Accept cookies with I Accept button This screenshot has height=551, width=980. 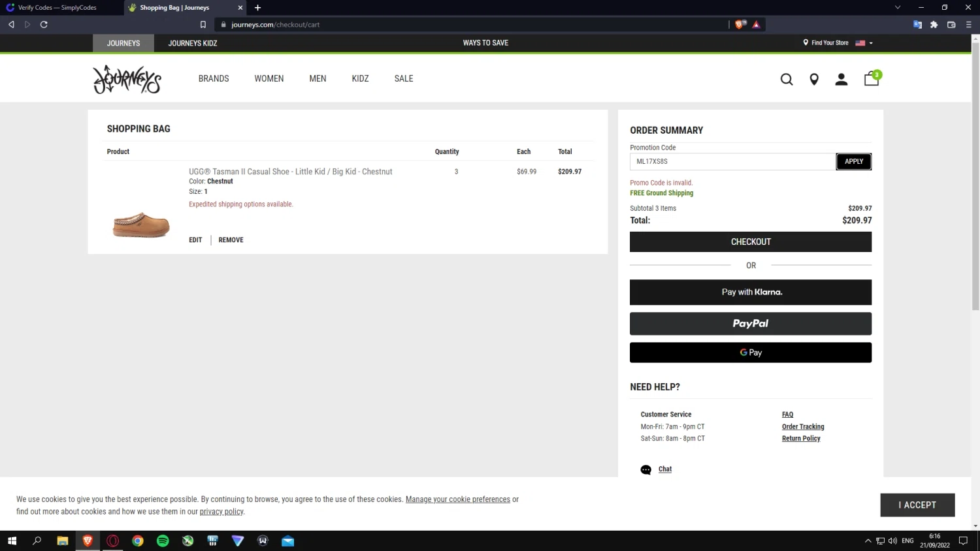917,505
